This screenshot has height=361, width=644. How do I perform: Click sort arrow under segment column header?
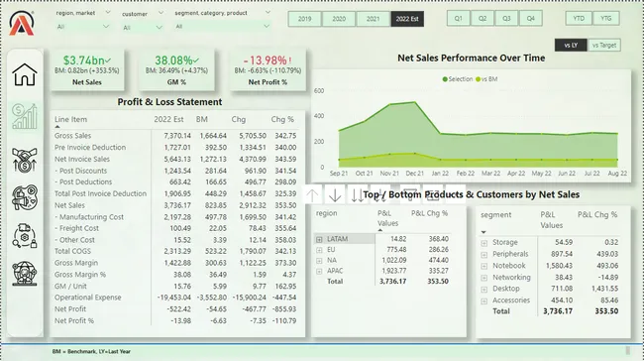(x=483, y=232)
